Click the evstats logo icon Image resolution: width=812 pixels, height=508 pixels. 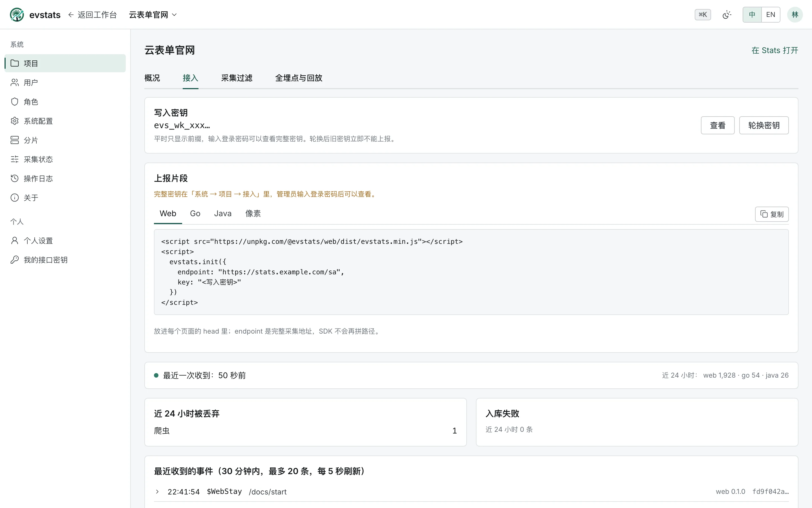point(17,14)
